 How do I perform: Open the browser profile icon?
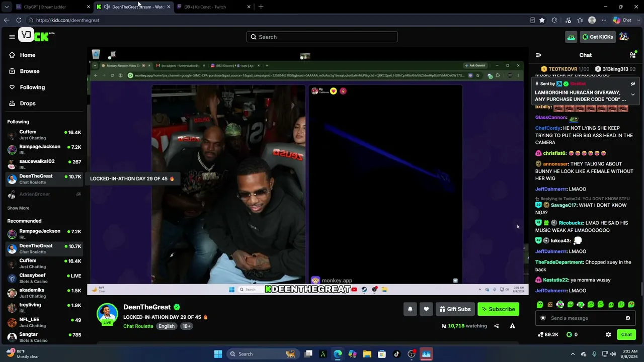[x=592, y=20]
